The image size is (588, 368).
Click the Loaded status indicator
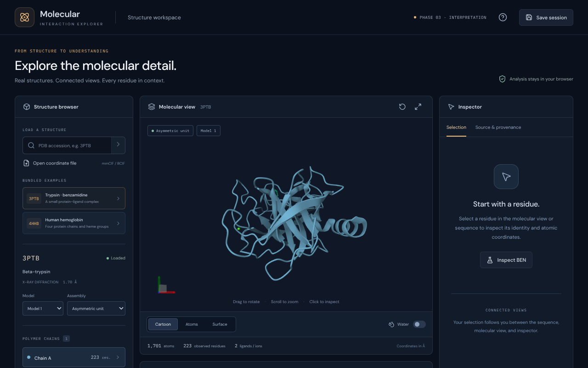[x=116, y=258]
